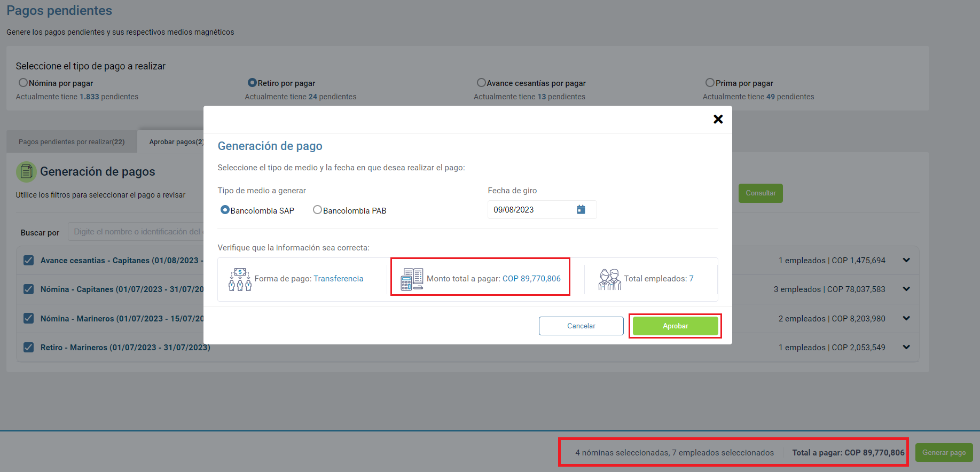Close the Generación de pago dialog
The height and width of the screenshot is (472, 980).
pos(718,119)
